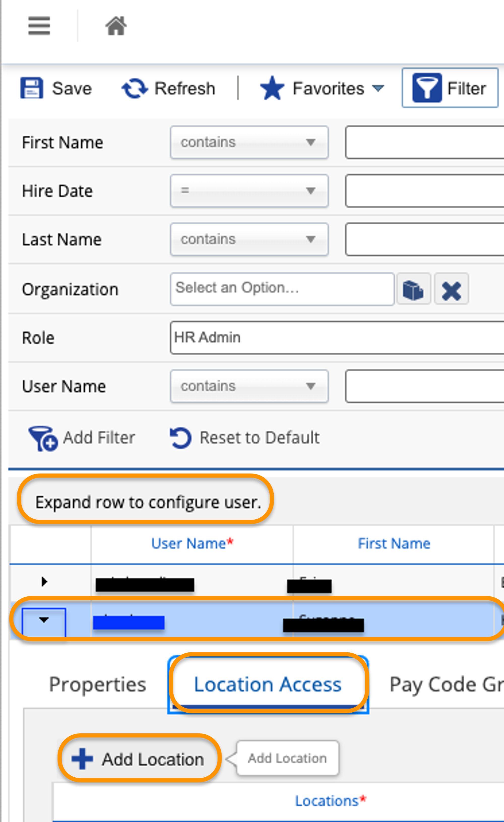Image resolution: width=504 pixels, height=822 pixels.
Task: Expand the first user row arrow
Action: click(44, 582)
